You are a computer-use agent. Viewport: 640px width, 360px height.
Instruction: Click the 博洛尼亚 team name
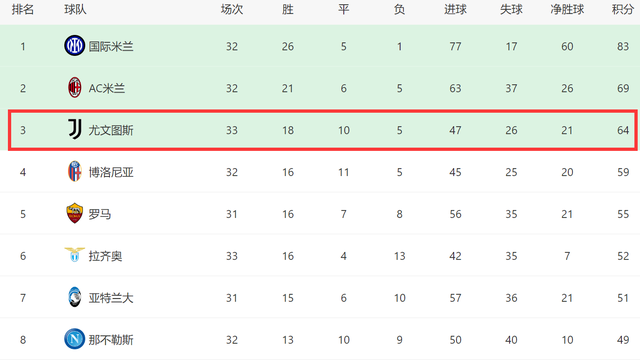point(111,172)
